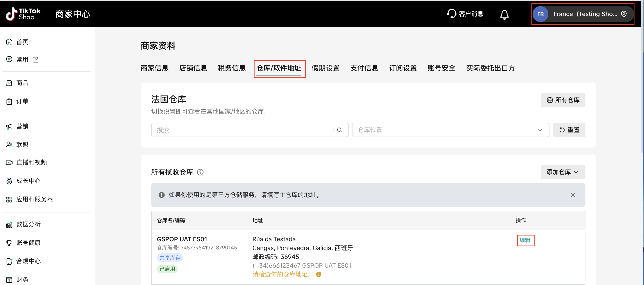Expand the 仓库位置 dropdown
The width and height of the screenshot is (644, 285).
coord(450,130)
